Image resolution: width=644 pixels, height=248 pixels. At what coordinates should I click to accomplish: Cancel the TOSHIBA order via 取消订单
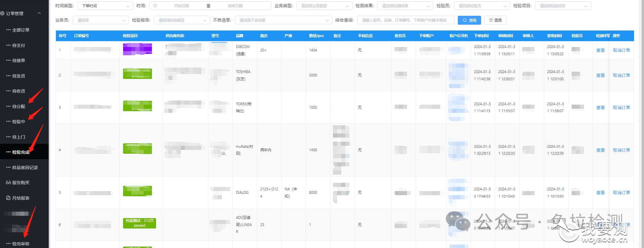(621, 75)
